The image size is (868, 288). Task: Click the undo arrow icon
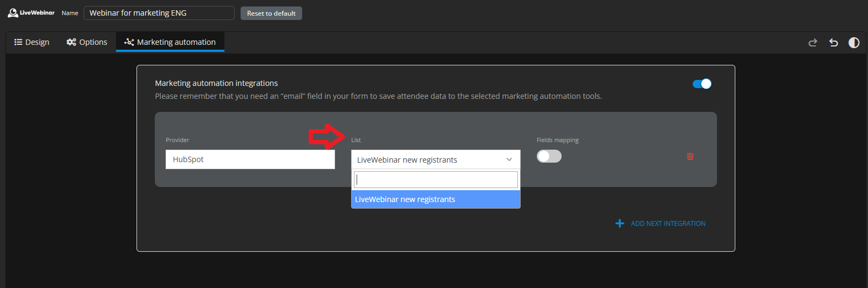833,43
